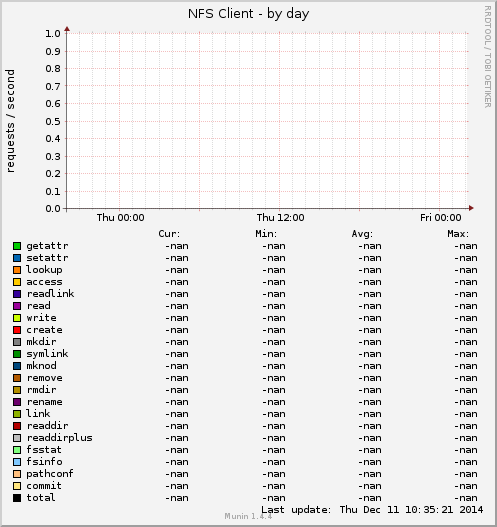Select the setattr legend label

47,258
